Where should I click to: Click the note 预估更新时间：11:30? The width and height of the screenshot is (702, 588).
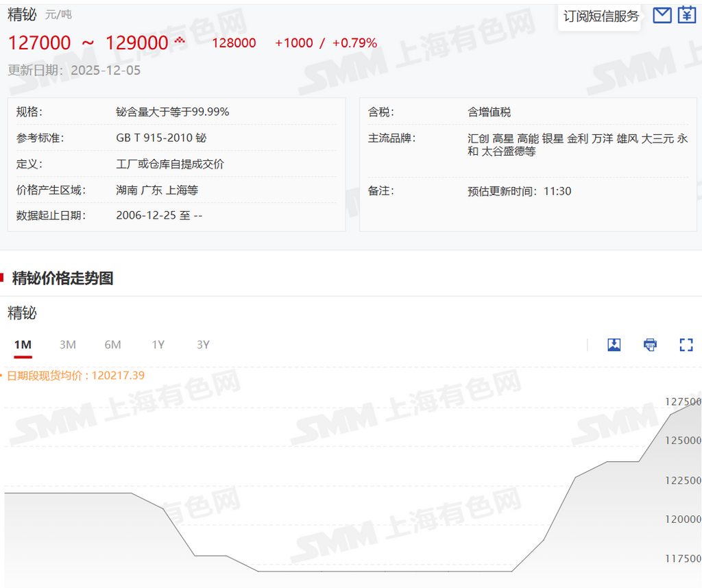[520, 191]
